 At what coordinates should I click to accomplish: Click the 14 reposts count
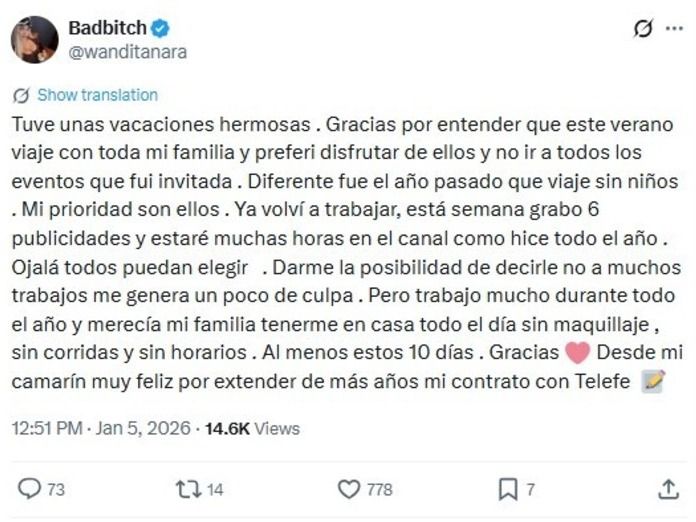point(215,489)
